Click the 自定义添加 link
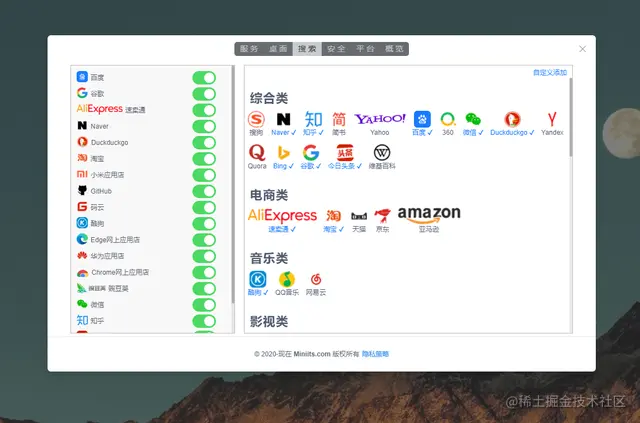This screenshot has width=640, height=423. [x=550, y=72]
